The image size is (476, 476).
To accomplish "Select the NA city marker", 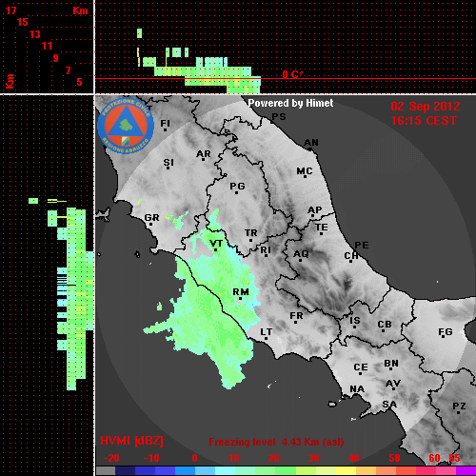I will coord(357,389).
